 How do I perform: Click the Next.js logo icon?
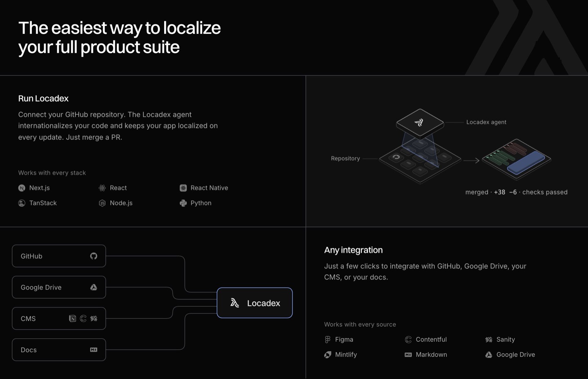[x=22, y=188]
